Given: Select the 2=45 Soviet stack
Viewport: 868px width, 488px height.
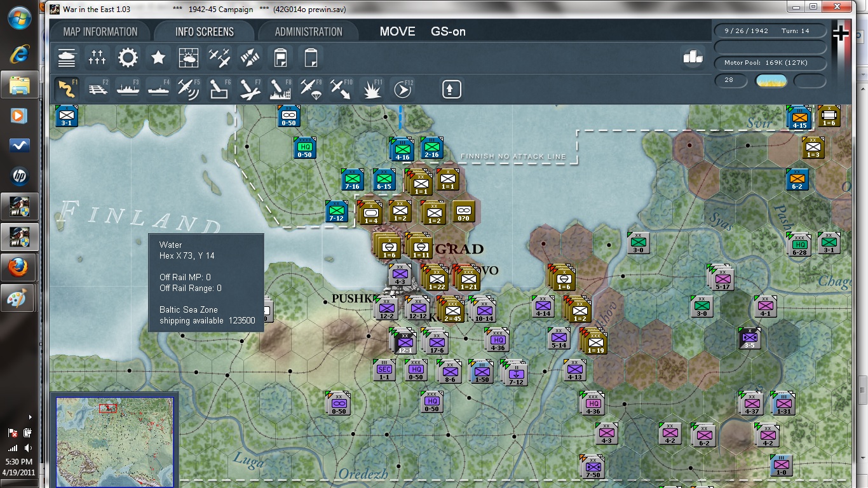Looking at the screenshot, I should [x=452, y=310].
